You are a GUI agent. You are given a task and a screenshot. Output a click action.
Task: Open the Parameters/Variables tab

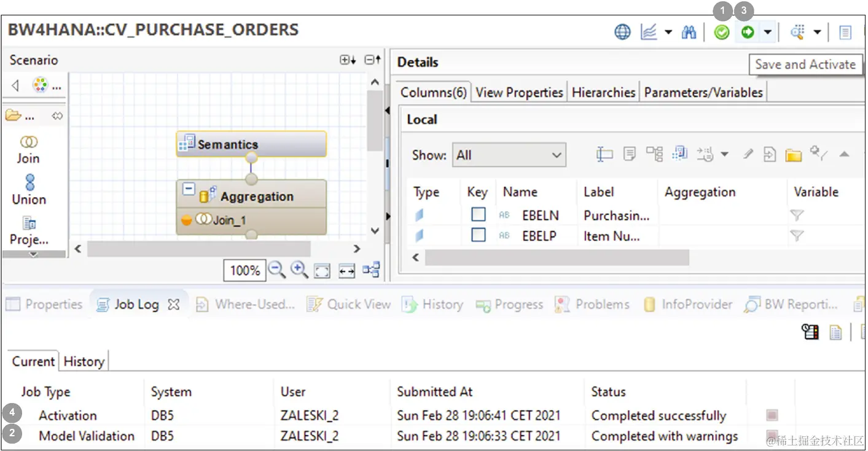tap(703, 92)
